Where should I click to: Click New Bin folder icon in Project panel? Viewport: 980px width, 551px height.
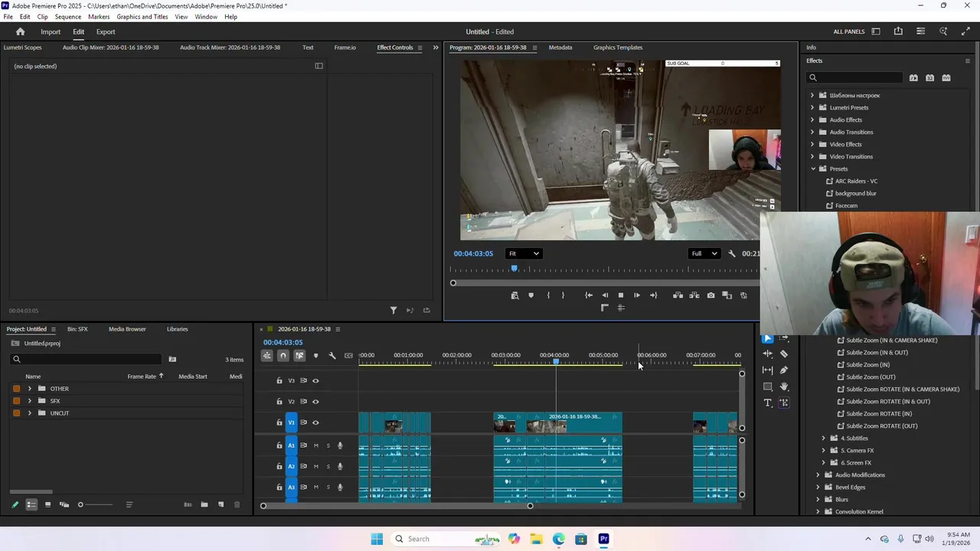coord(204,504)
